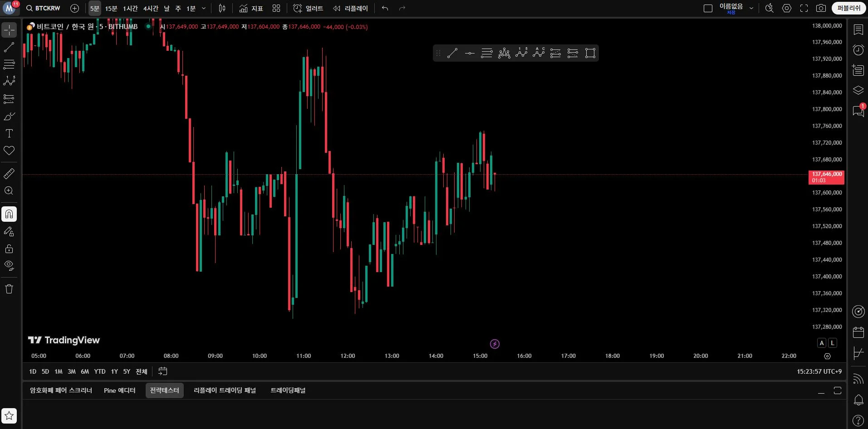Switch to the 트레이딩패널 tab

[x=288, y=390]
